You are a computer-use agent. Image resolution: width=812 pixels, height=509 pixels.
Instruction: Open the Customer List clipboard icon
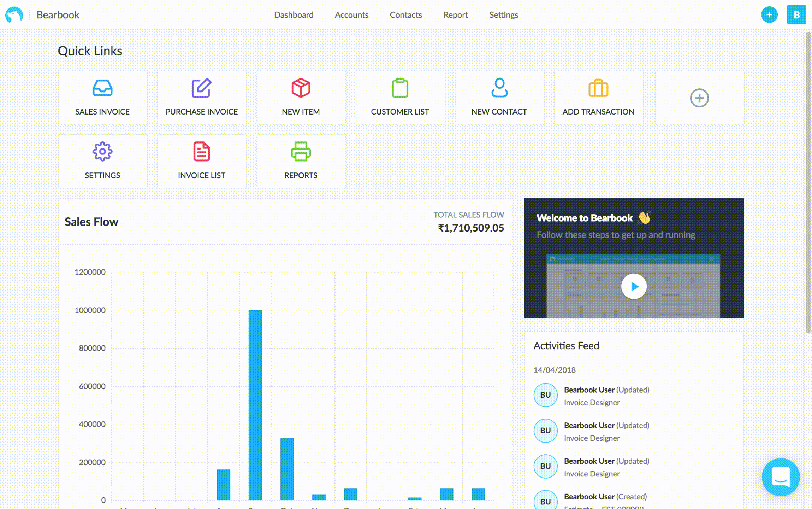click(x=400, y=88)
